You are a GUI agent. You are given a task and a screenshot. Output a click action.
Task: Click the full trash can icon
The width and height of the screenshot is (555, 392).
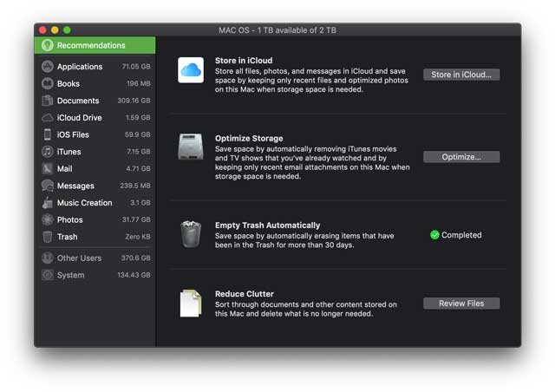coord(191,234)
